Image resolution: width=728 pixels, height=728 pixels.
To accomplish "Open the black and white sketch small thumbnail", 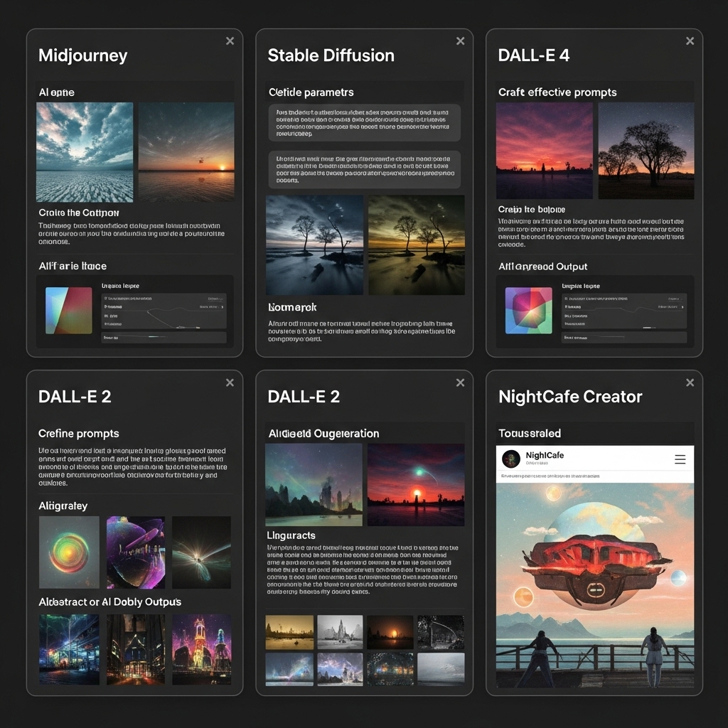I will coord(441,632).
